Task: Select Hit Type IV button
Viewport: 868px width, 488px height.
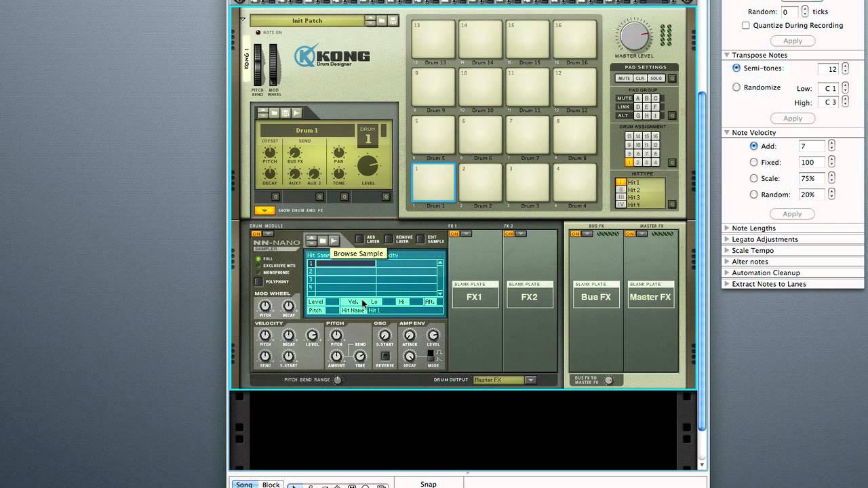Action: pos(620,205)
